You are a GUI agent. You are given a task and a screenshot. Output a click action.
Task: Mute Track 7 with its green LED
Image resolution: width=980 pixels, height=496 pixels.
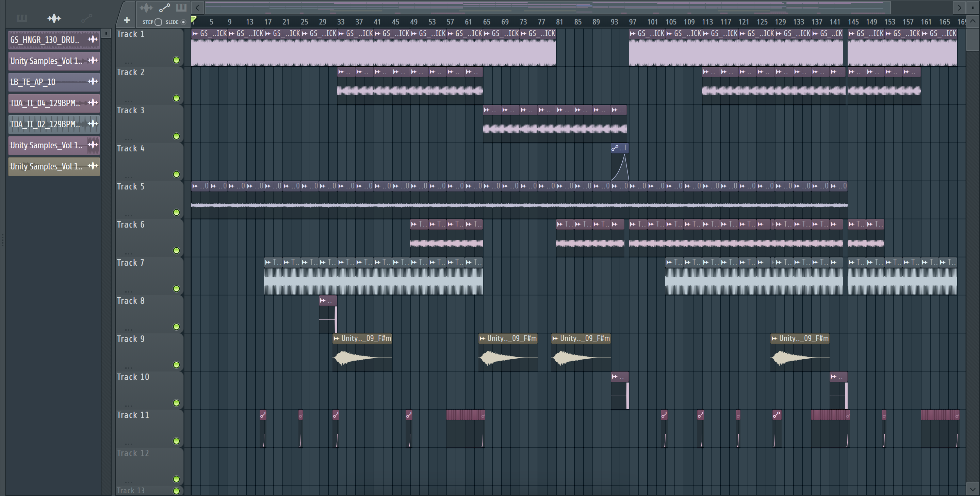(176, 289)
